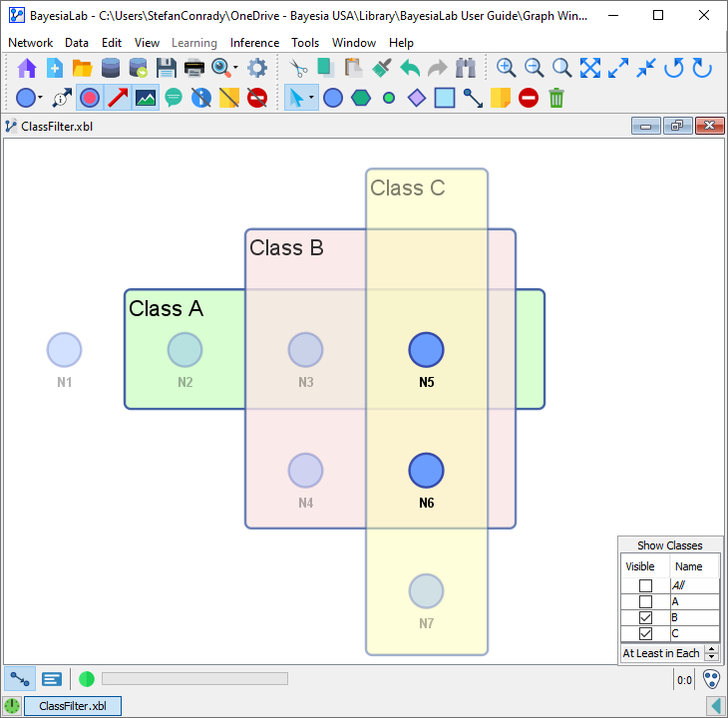Click the save floppy disk icon
The height and width of the screenshot is (718, 728).
(x=167, y=68)
